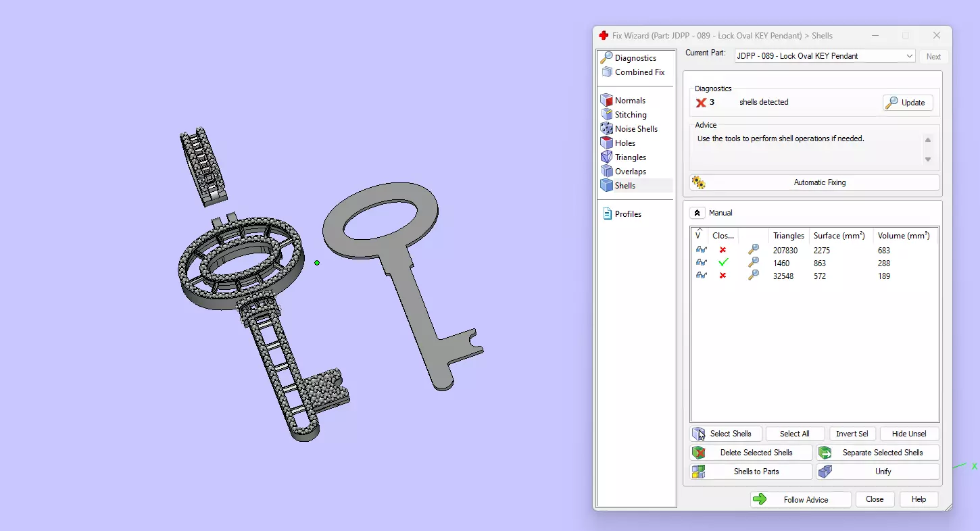Open the Fix Wizard Help
This screenshot has width=980, height=531.
[918, 499]
